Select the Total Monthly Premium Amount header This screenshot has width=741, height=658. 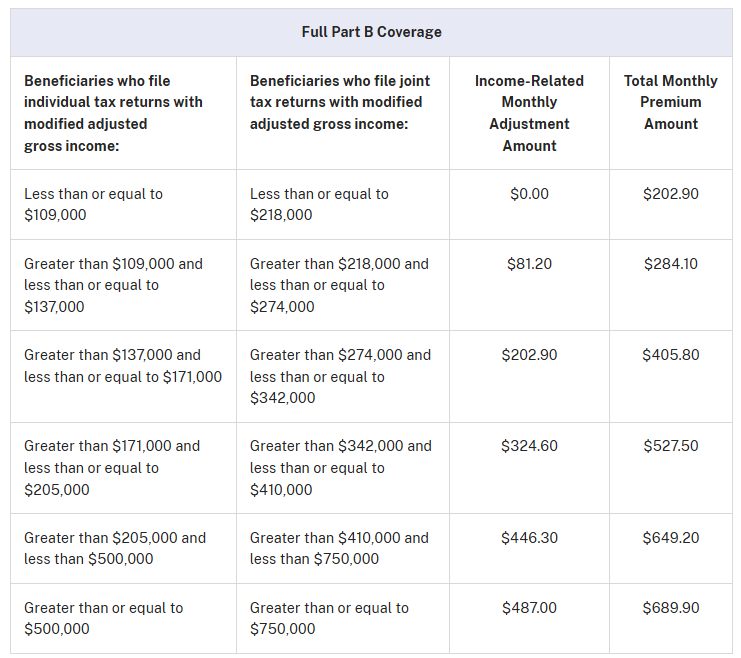(670, 102)
